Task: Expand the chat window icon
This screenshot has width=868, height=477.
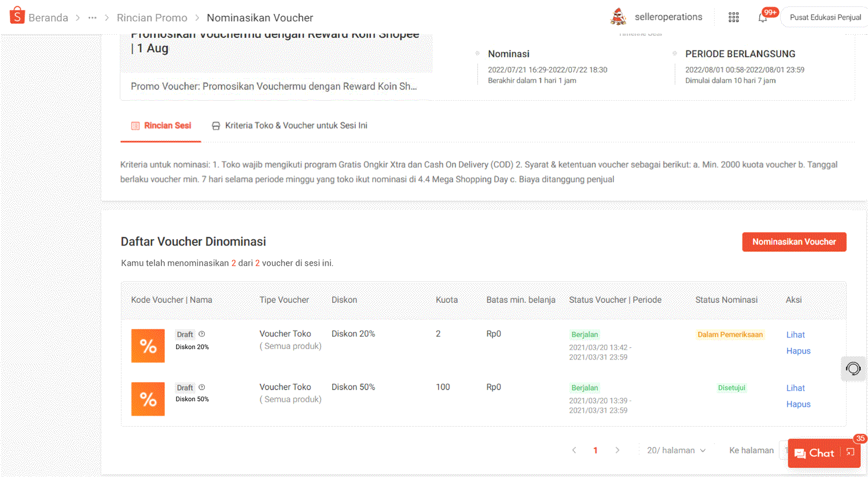Action: tap(850, 453)
